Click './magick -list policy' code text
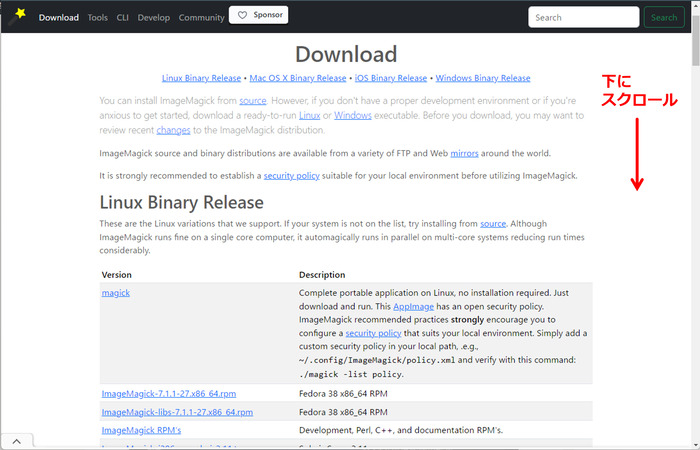The height and width of the screenshot is (450, 700). tap(351, 374)
